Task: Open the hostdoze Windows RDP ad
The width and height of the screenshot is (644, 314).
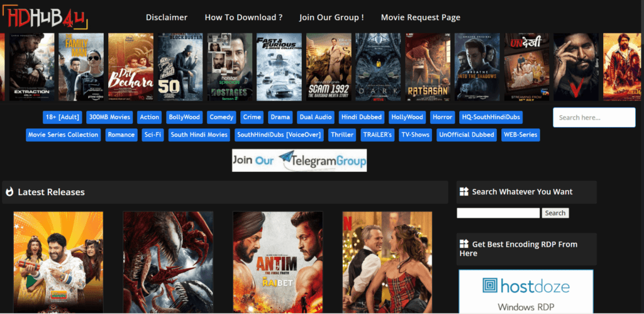Action: click(526, 291)
